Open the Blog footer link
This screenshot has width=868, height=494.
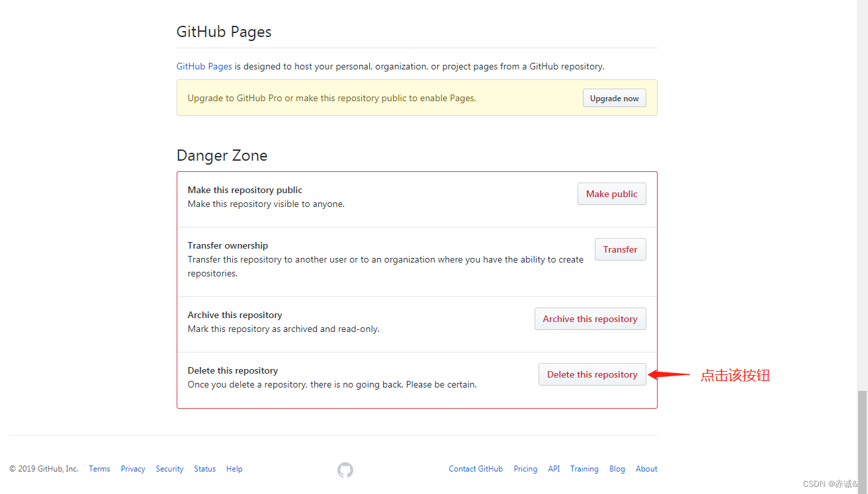click(617, 469)
